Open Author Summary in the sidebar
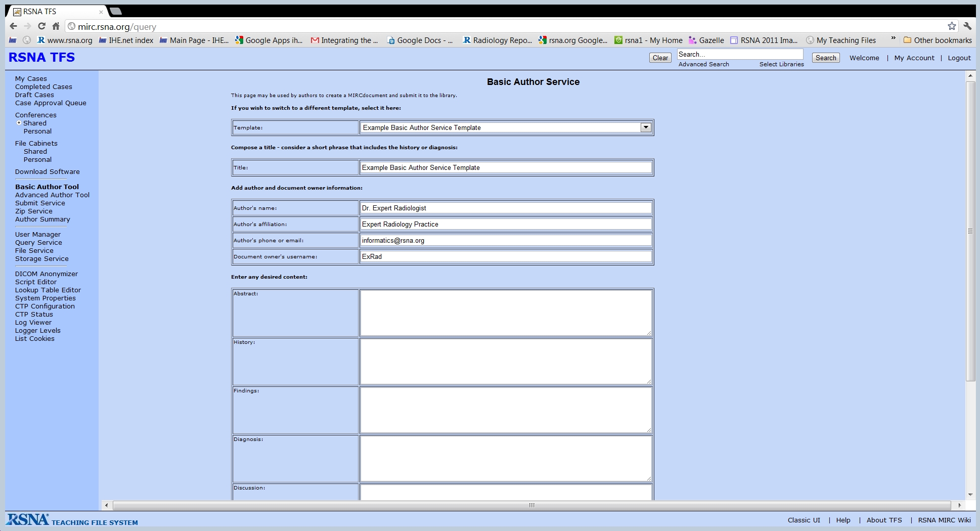Viewport: 980px width, 531px height. (x=42, y=219)
